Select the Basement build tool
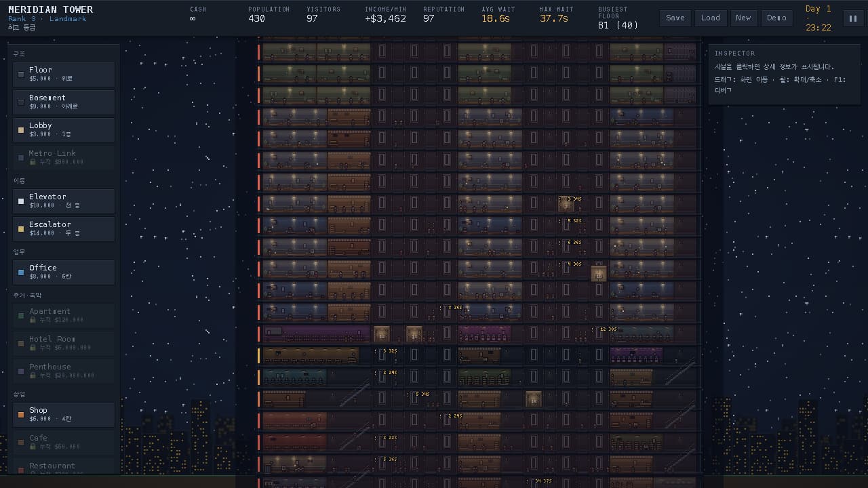 (64, 102)
